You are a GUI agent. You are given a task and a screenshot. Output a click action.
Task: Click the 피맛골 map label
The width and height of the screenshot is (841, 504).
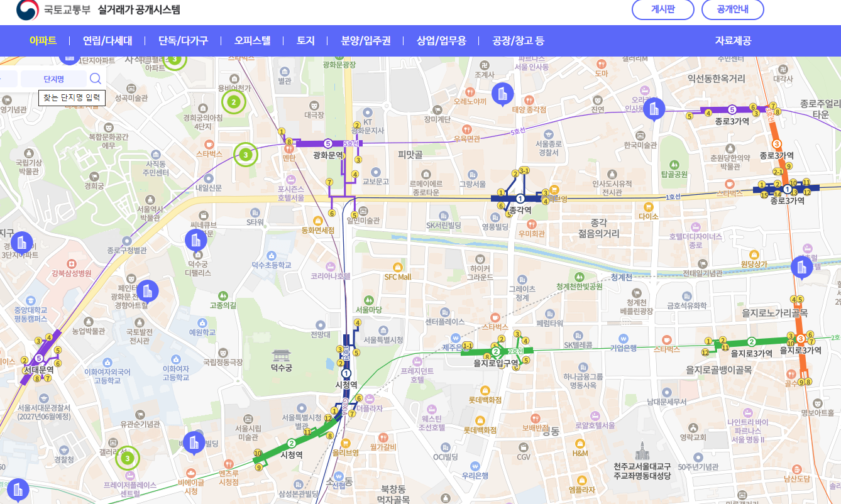coord(410,154)
